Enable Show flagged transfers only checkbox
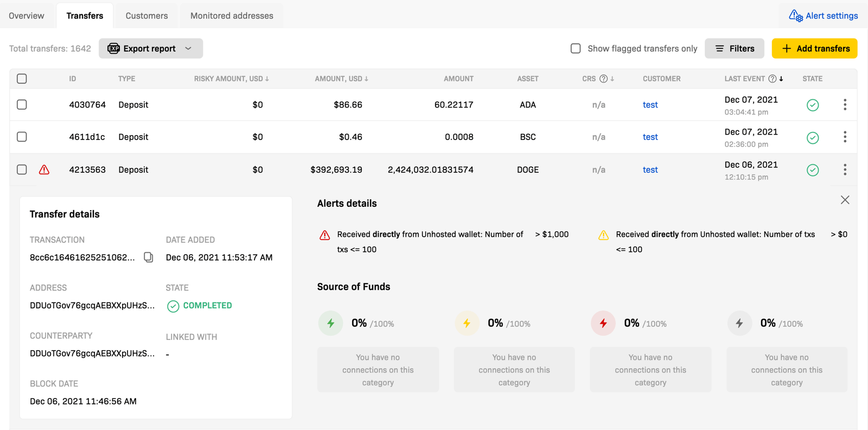868x430 pixels. tap(576, 48)
